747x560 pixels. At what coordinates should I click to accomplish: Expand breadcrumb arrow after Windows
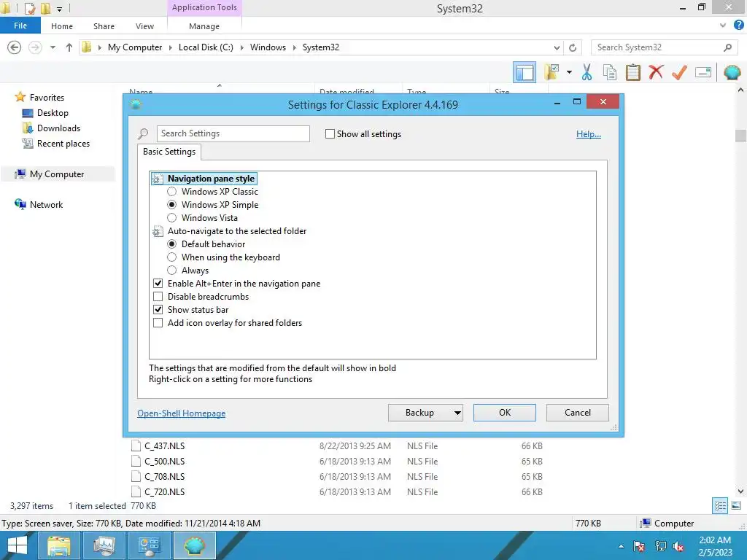[294, 47]
